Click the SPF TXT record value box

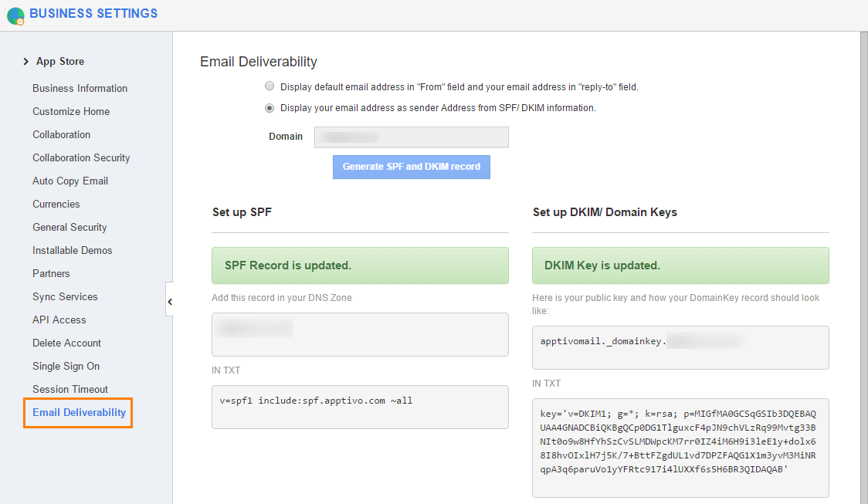point(360,407)
